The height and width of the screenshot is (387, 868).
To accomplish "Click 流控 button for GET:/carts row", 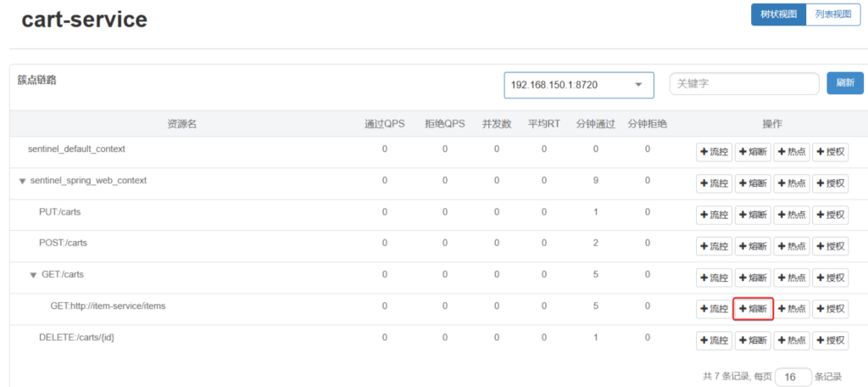I will (714, 278).
